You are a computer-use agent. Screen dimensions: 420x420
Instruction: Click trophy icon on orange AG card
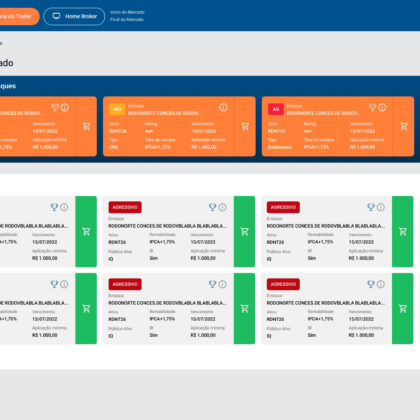pos(373,107)
